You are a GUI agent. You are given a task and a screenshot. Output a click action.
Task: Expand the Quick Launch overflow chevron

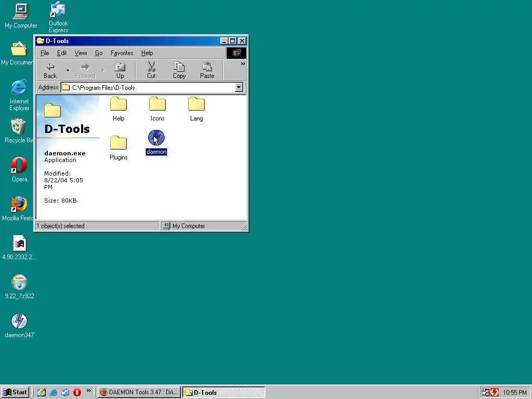pos(88,391)
